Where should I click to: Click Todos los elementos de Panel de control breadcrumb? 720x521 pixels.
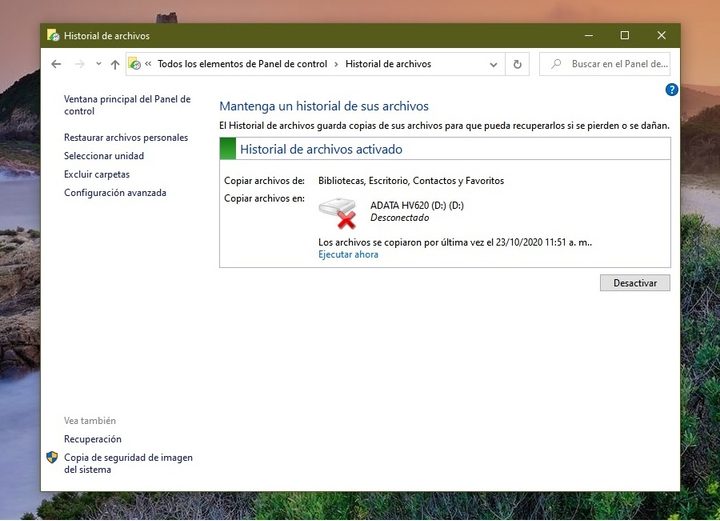[x=242, y=64]
